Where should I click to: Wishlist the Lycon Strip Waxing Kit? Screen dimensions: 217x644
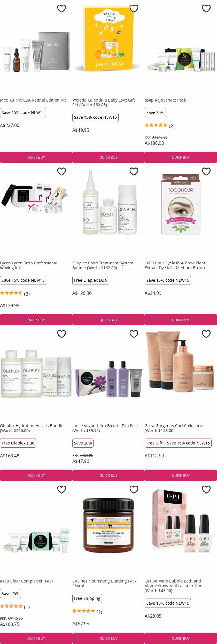point(62,172)
